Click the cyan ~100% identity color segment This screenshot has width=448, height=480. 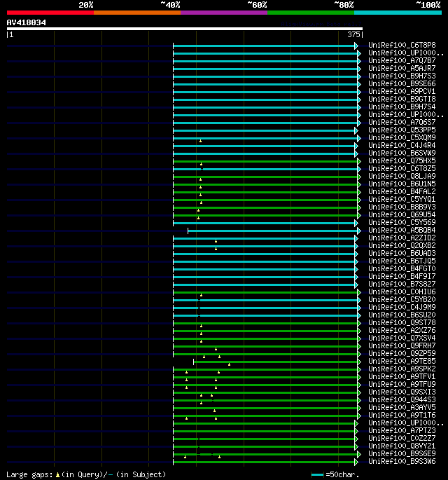click(x=398, y=13)
